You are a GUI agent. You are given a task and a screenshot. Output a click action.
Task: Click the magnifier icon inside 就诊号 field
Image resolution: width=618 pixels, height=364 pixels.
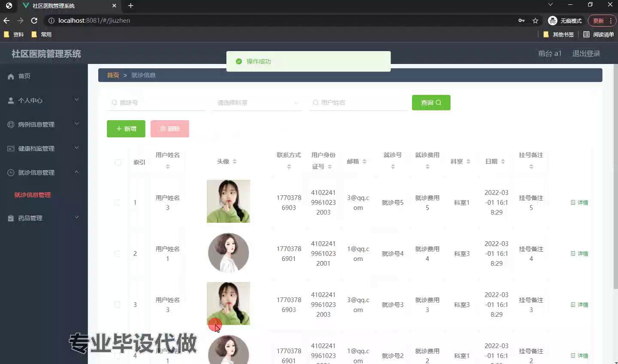click(x=114, y=103)
